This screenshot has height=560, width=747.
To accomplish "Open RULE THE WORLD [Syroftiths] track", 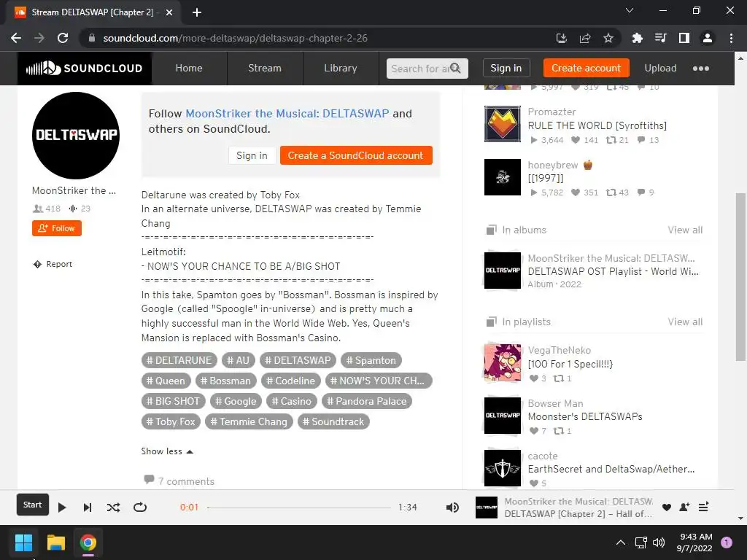I will click(597, 125).
